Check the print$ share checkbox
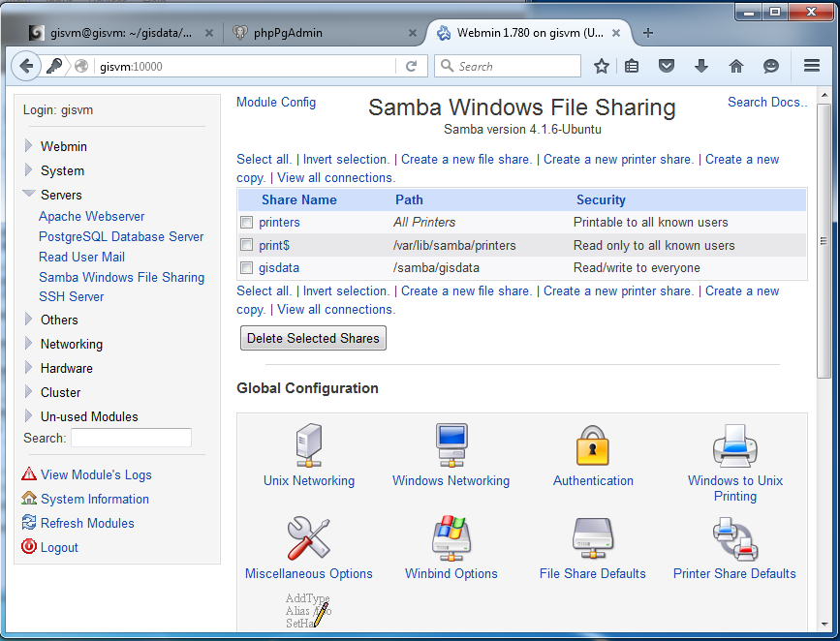 (x=246, y=245)
